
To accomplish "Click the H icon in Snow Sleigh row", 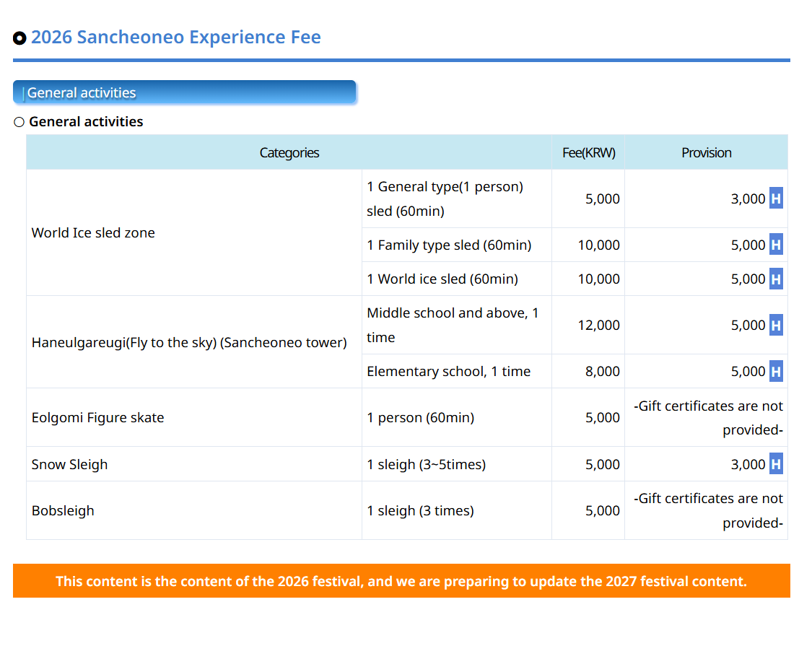I will coord(776,464).
